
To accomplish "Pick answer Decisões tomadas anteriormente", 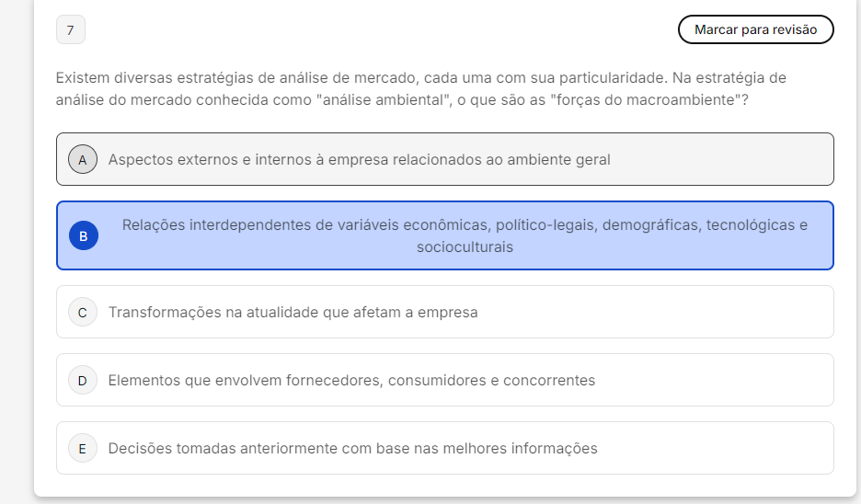I will click(x=352, y=449).
